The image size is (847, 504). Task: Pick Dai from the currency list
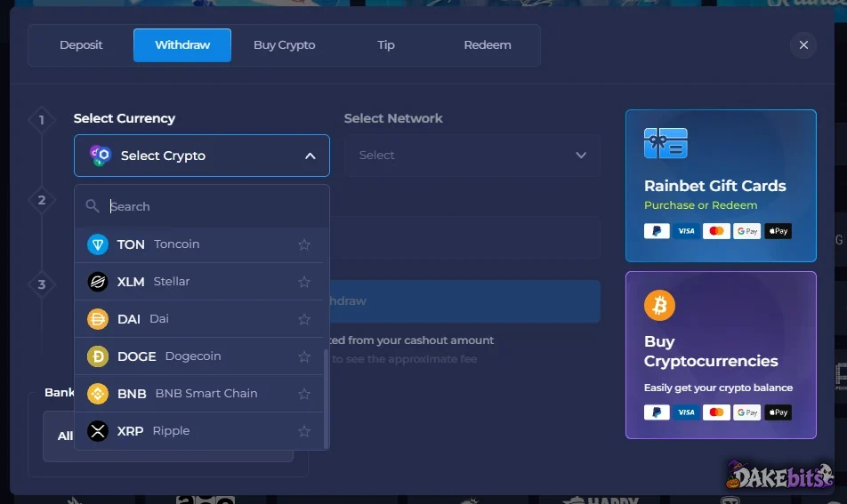(199, 319)
